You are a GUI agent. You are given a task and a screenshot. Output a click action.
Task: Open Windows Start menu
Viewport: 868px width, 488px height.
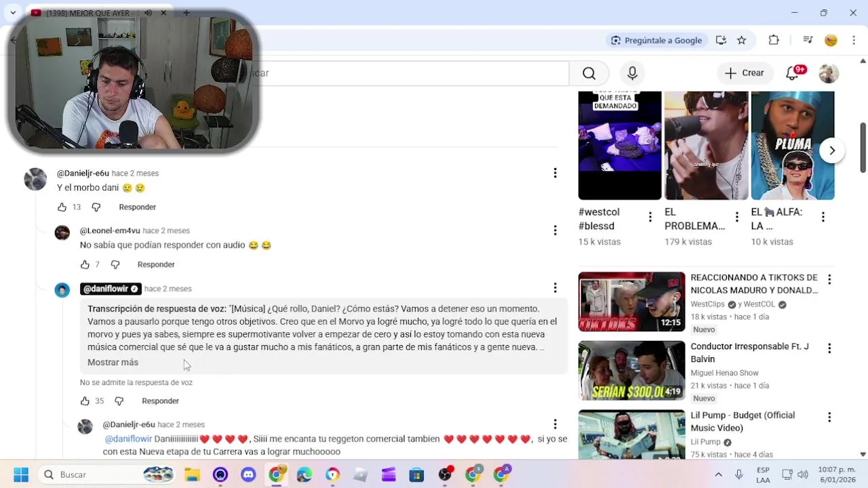point(21,474)
